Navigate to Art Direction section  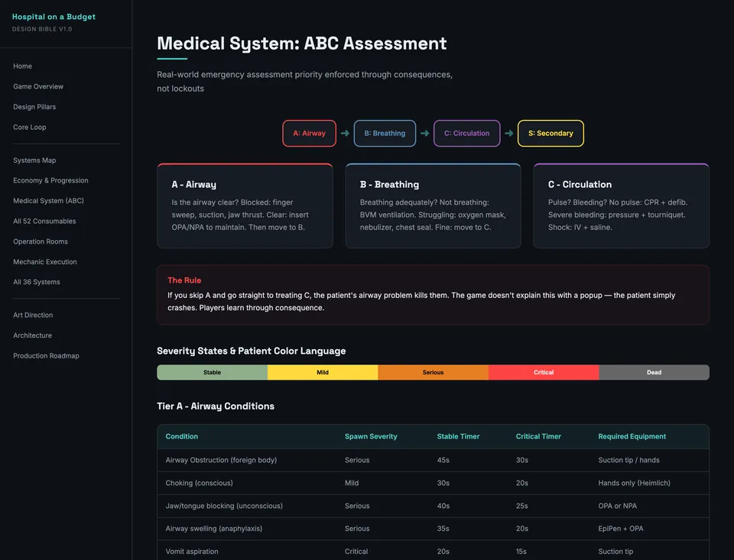click(x=33, y=316)
